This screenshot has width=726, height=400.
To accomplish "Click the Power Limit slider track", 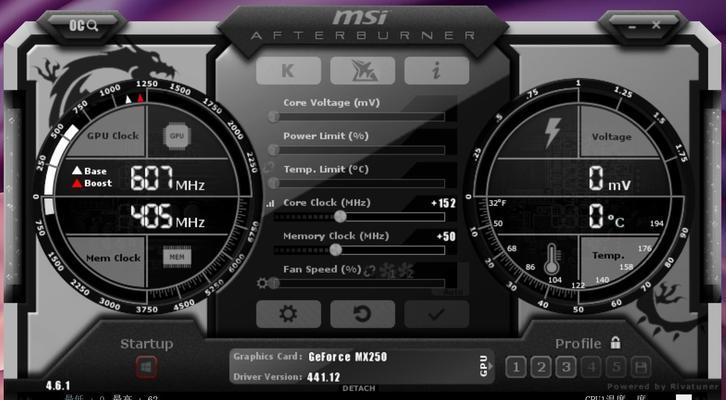I will [x=359, y=150].
